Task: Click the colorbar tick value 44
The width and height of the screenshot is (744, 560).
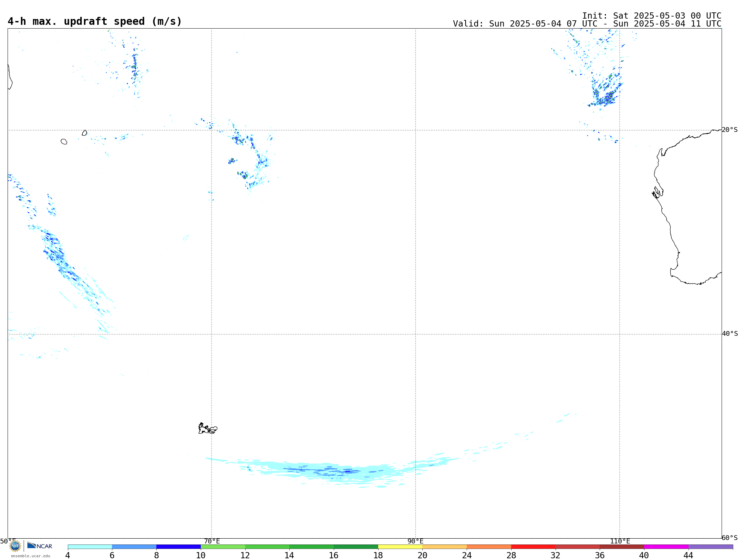Action: pos(688,555)
